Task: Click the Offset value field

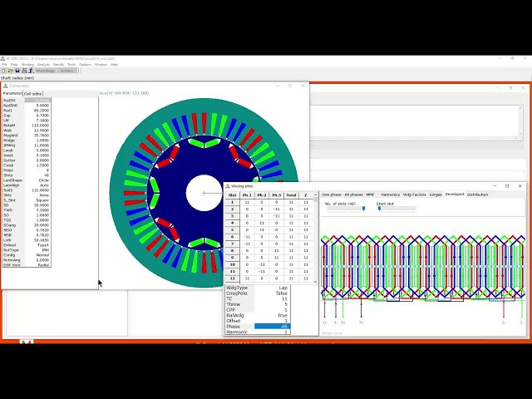Action: 272,321
